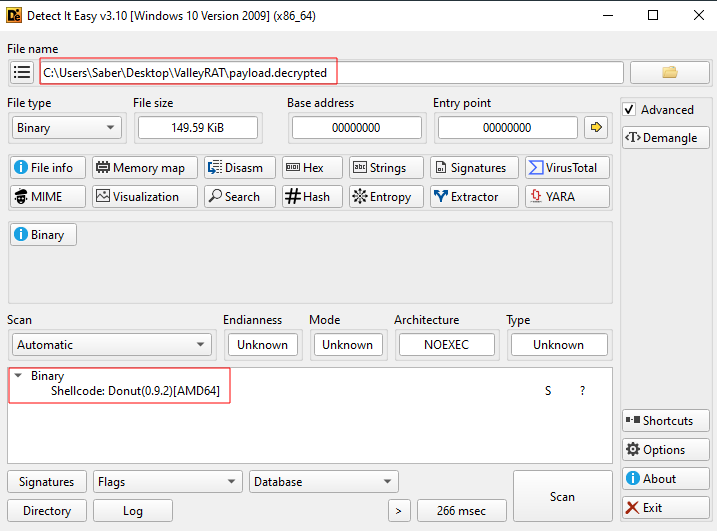Jump to entry point arrow button

(596, 127)
